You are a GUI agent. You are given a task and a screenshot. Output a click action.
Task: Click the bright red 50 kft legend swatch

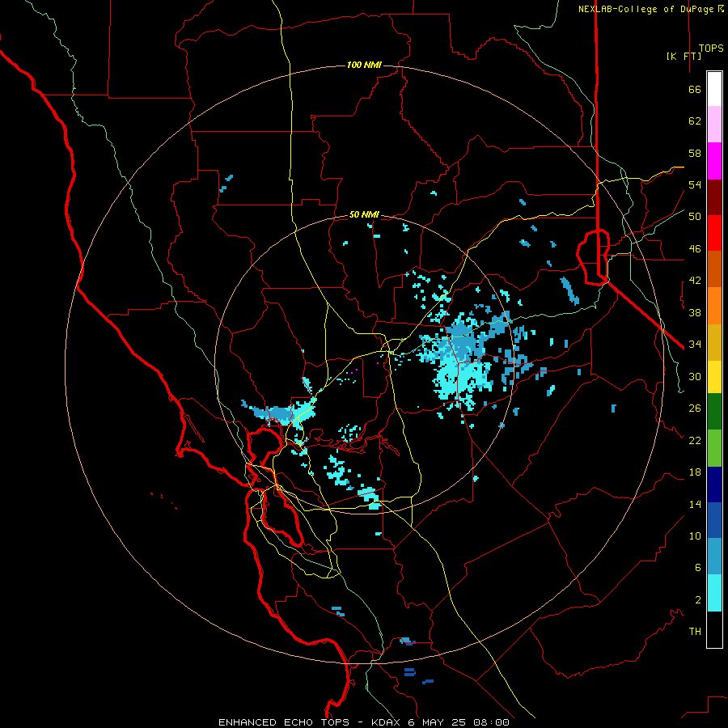click(x=714, y=233)
